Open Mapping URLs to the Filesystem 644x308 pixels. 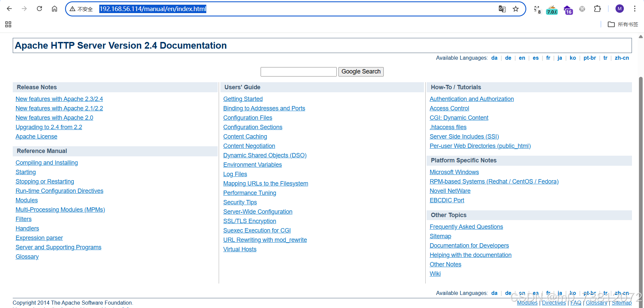pyautogui.click(x=266, y=184)
